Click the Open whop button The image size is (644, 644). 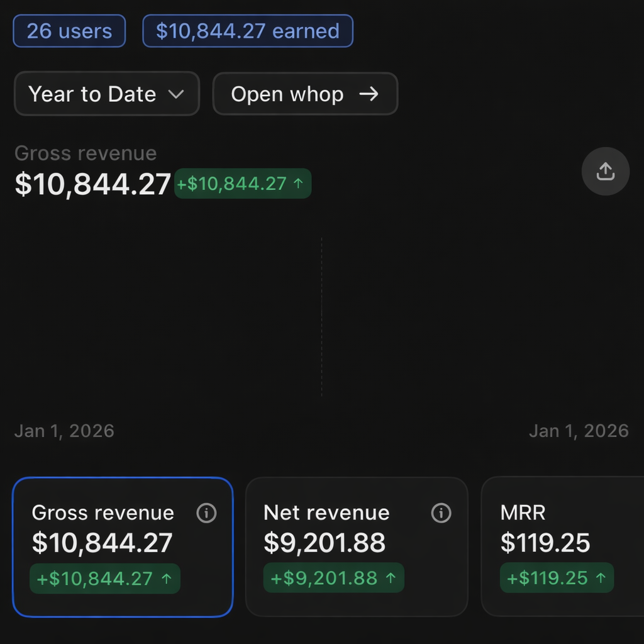click(305, 94)
